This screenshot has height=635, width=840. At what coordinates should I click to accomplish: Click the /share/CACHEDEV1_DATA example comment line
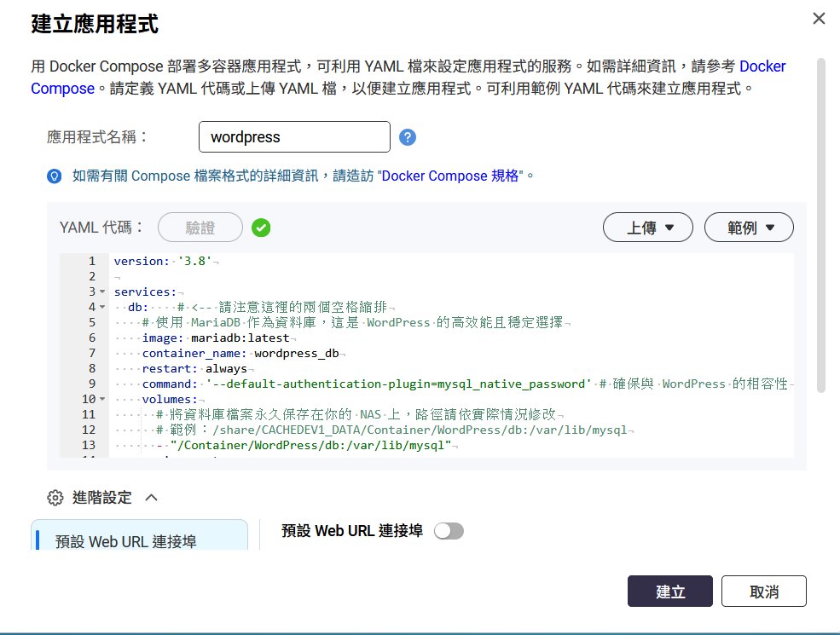[391, 430]
